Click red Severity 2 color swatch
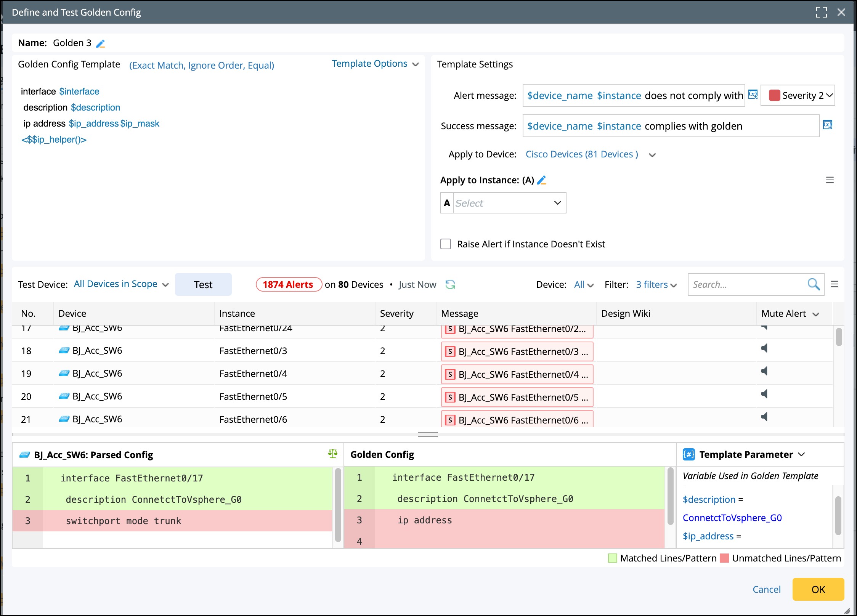Image resolution: width=857 pixels, height=616 pixels. (x=774, y=95)
